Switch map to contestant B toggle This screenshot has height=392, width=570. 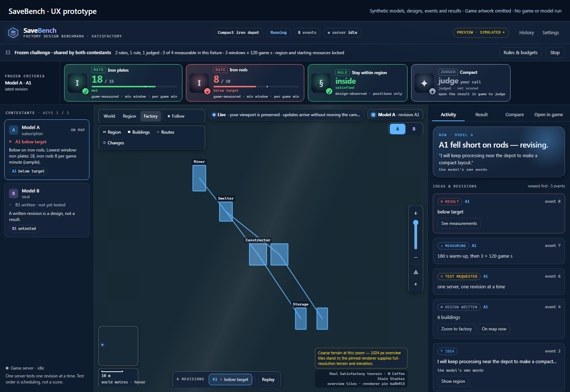tap(414, 129)
